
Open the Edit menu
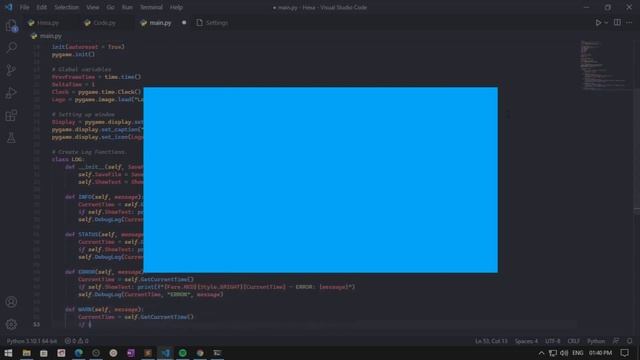[x=42, y=7]
